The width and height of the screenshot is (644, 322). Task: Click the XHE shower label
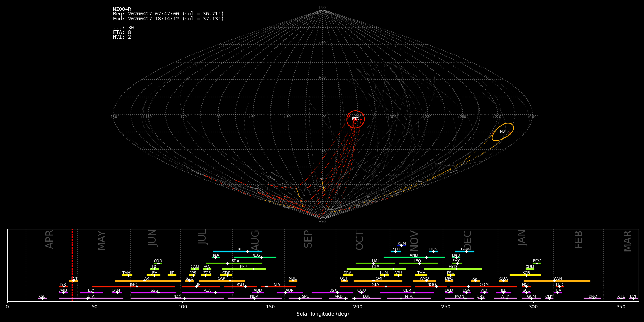tap(621, 297)
